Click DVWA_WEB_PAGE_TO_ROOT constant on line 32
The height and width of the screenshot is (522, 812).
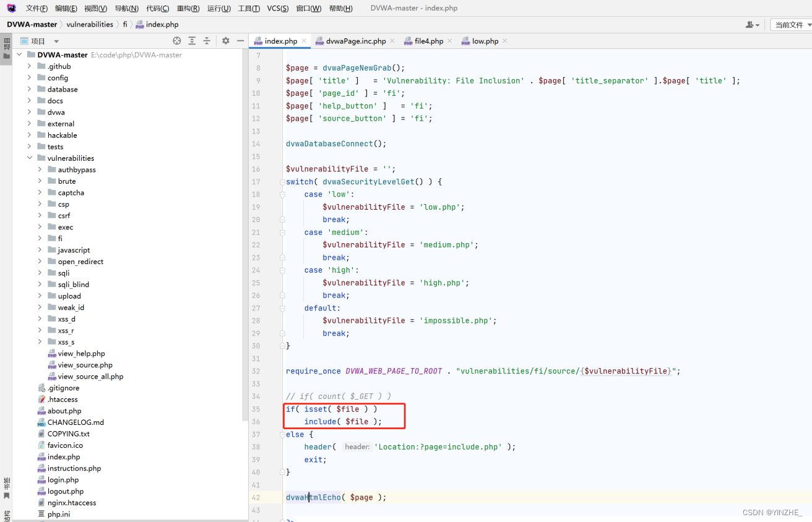pos(394,371)
